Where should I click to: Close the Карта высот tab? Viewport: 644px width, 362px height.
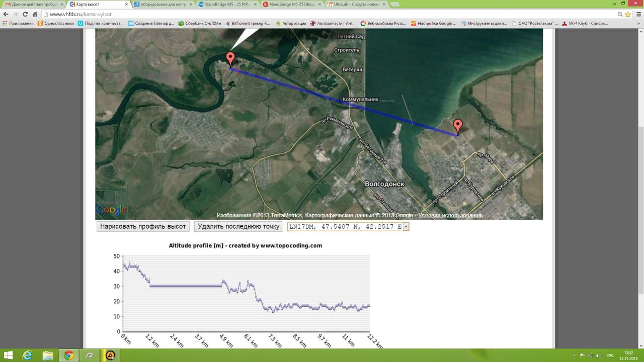tap(126, 4)
